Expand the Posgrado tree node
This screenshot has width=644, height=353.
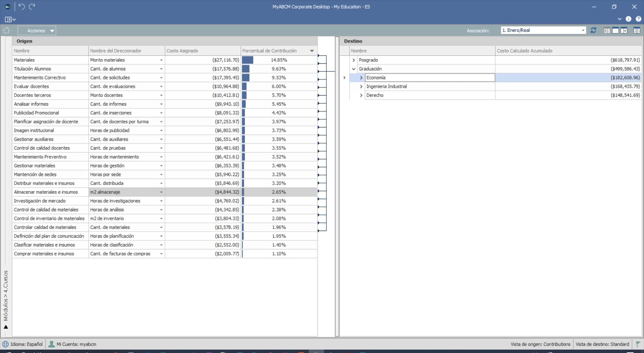354,60
